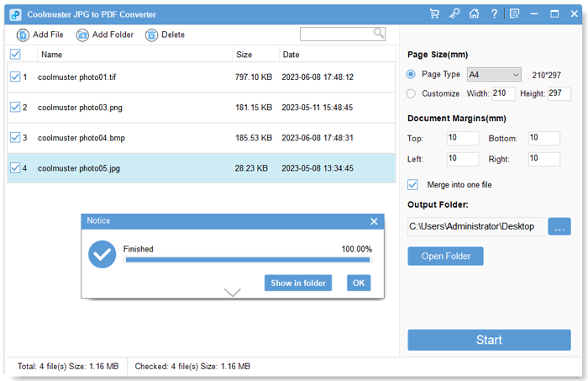This screenshot has width=588, height=381.
Task: Click the Finished progress bar
Action: 247,260
